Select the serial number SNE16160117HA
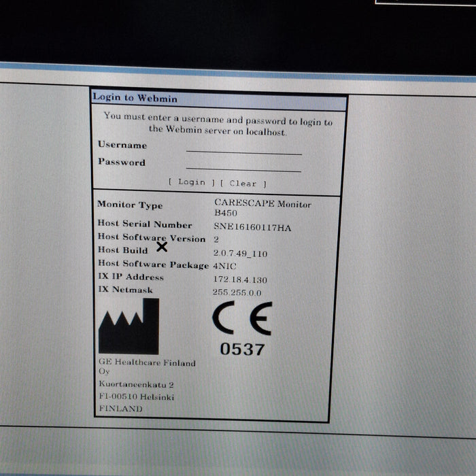Viewport: 476px width, 476px height. 252,228
